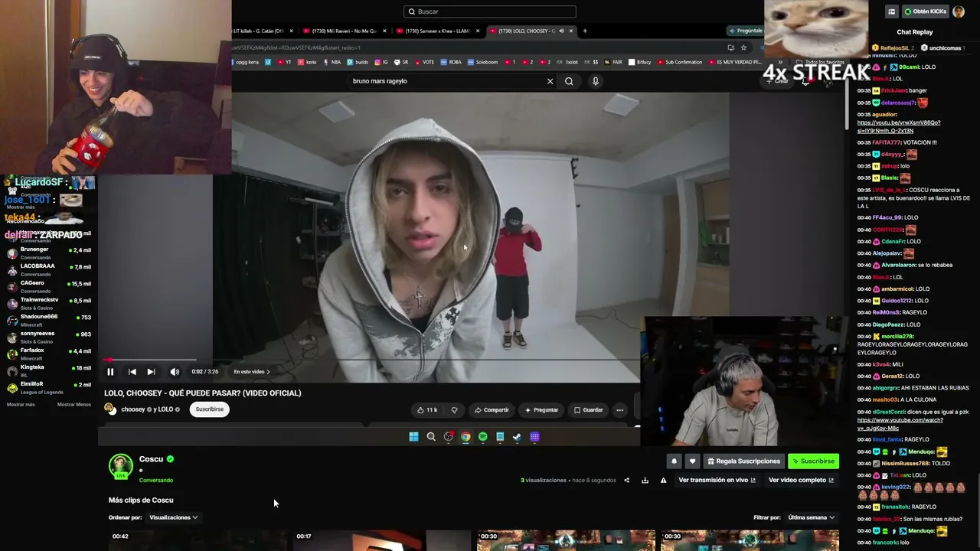Open the Sub Confirmation bookmark

tap(680, 62)
